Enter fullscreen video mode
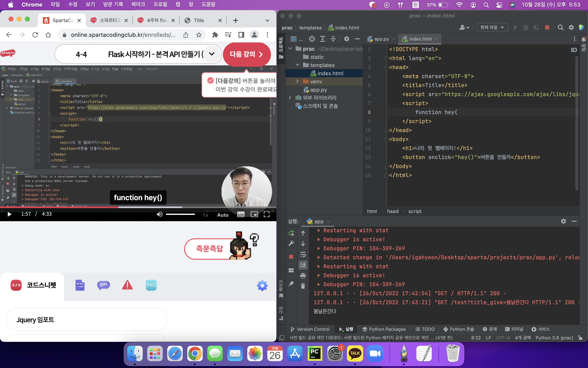The image size is (588, 368). (x=267, y=214)
